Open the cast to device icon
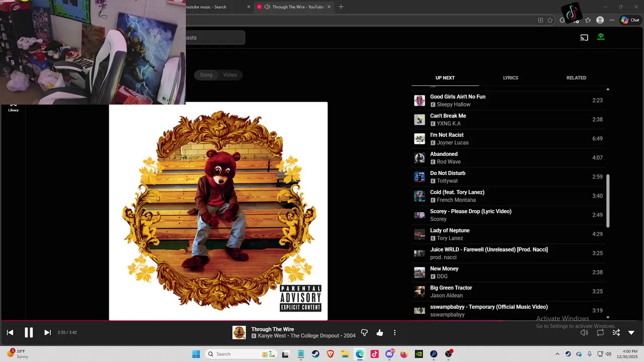Screen dimensions: 644x362 pos(584,38)
